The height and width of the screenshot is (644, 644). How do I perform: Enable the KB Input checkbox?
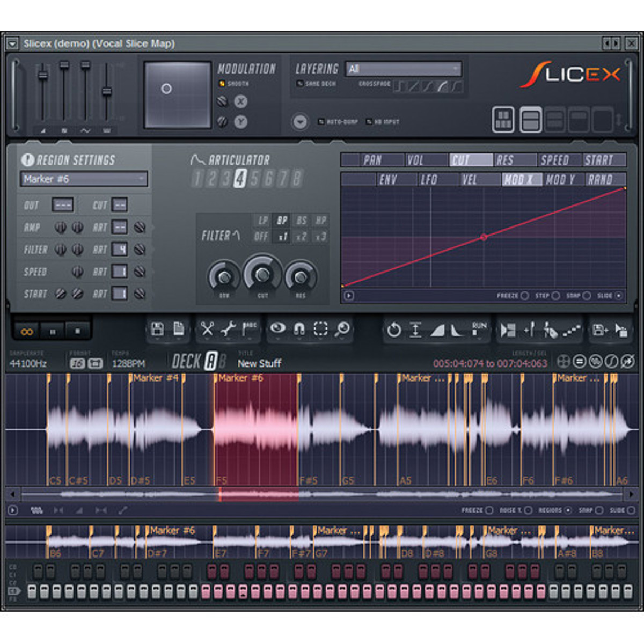pyautogui.click(x=383, y=122)
